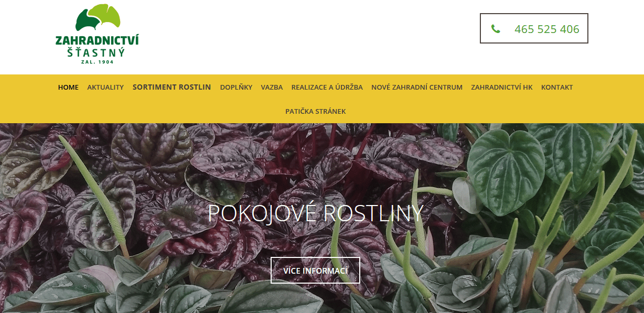Click empty yellow navigation bar area

pyautogui.click(x=472, y=111)
